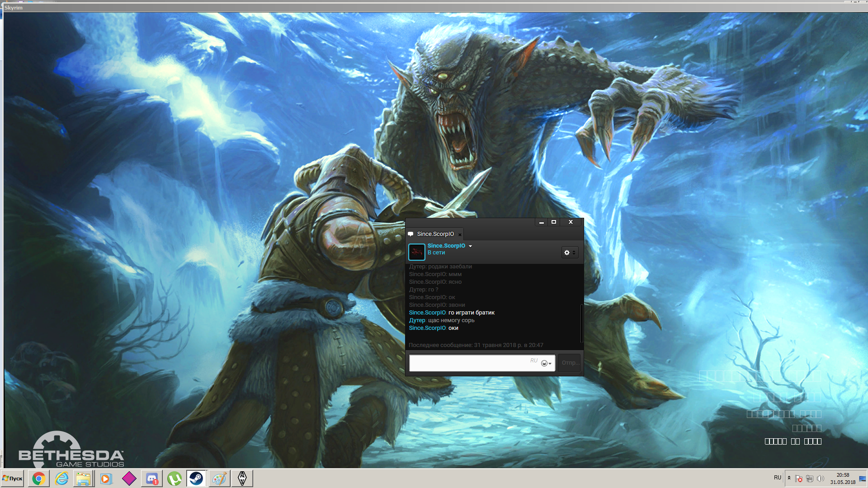Click Дутер name in 'щас немогу сорь' message
868x488 pixels.
point(417,320)
